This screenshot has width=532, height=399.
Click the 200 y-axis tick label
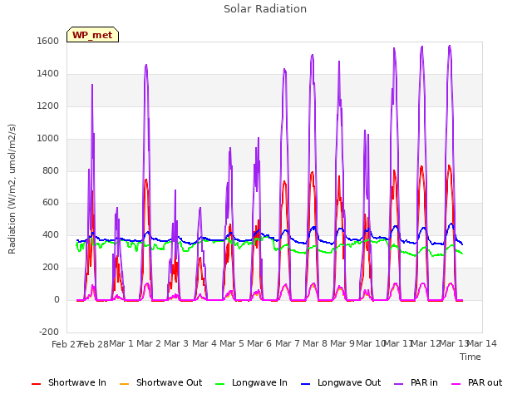tap(51, 268)
